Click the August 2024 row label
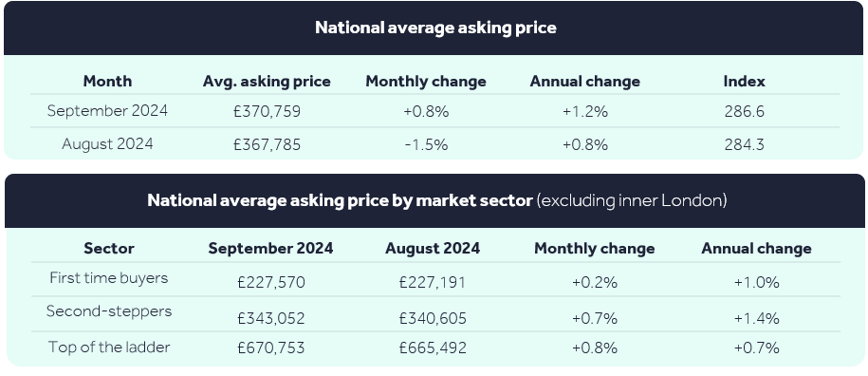 [x=107, y=144]
